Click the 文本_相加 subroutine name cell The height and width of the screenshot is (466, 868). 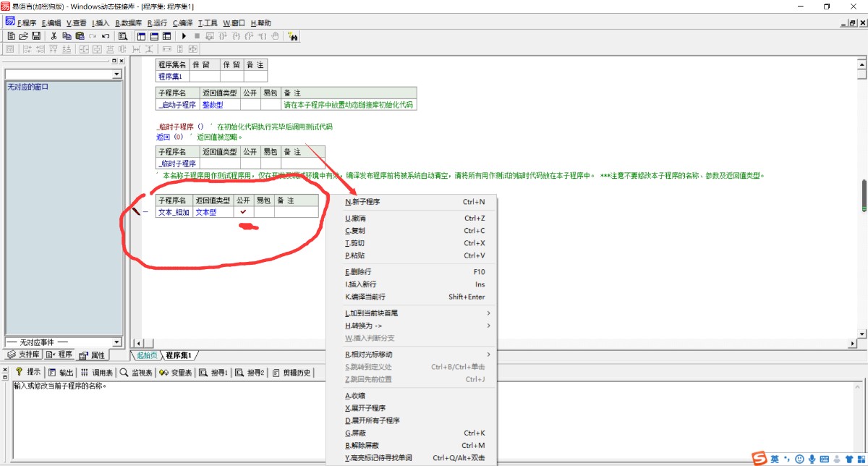(174, 212)
